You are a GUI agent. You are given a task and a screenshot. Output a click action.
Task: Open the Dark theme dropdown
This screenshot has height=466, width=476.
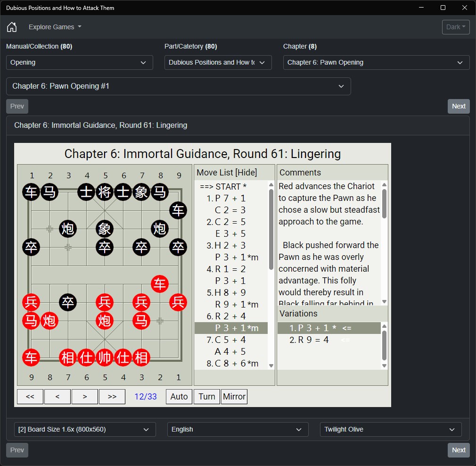coord(456,27)
